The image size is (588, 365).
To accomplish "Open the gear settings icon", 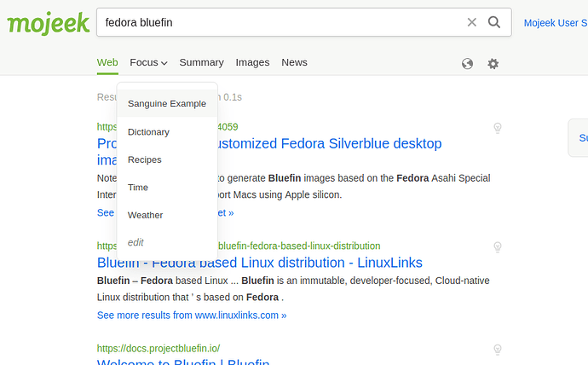I will point(493,63).
